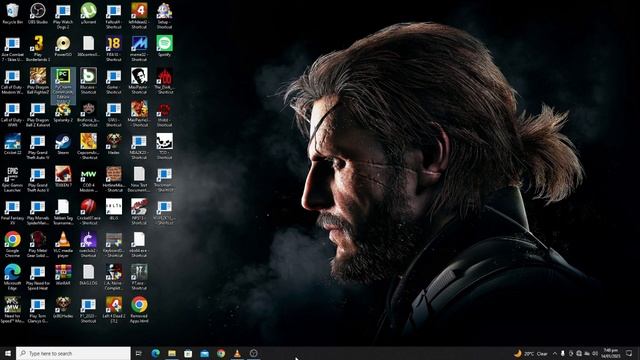Viewport: 640px width, 360px height.
Task: Select the Fallout4 shortcut icon
Action: (114, 16)
